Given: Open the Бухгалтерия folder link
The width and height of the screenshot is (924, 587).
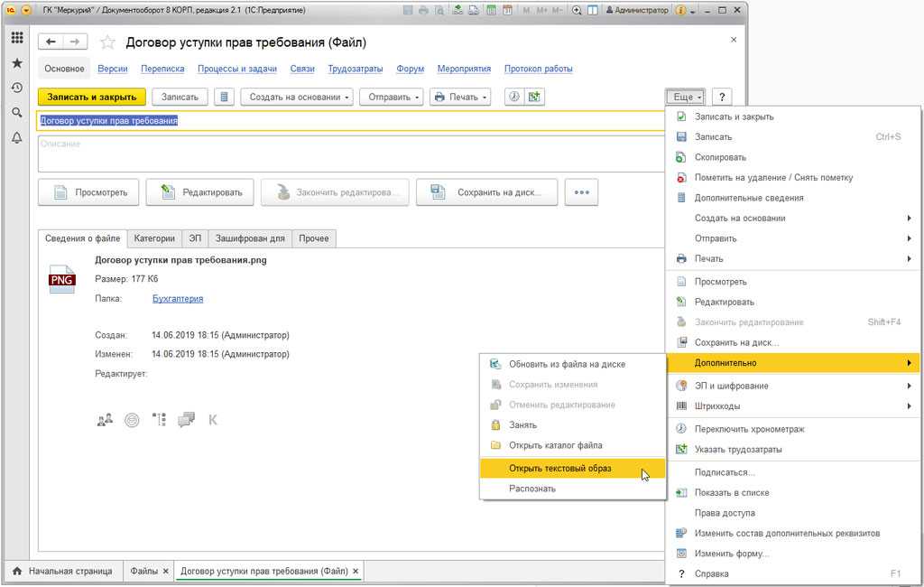Looking at the screenshot, I should 178,299.
